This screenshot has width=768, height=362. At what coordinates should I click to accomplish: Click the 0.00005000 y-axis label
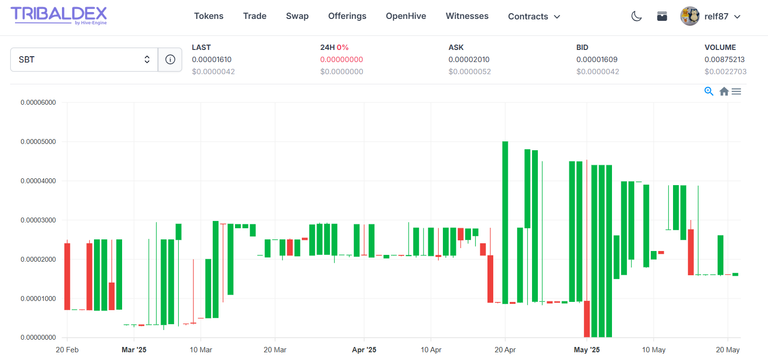(38, 142)
